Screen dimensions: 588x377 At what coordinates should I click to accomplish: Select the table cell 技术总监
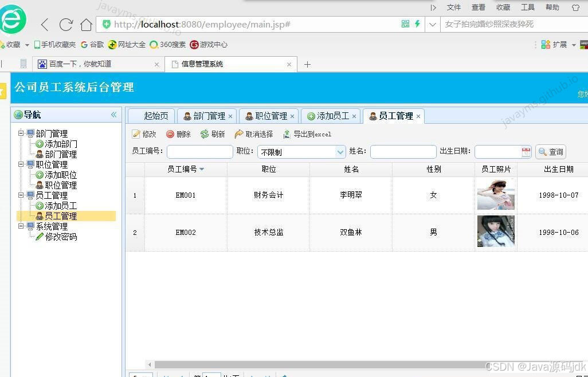269,233
